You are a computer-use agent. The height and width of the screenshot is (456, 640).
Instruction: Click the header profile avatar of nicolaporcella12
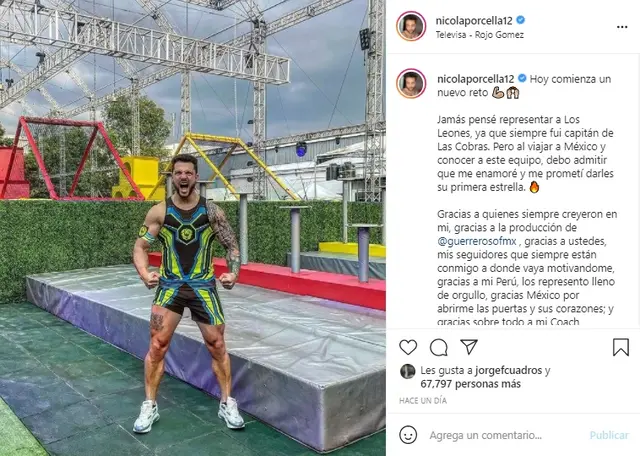(x=411, y=27)
